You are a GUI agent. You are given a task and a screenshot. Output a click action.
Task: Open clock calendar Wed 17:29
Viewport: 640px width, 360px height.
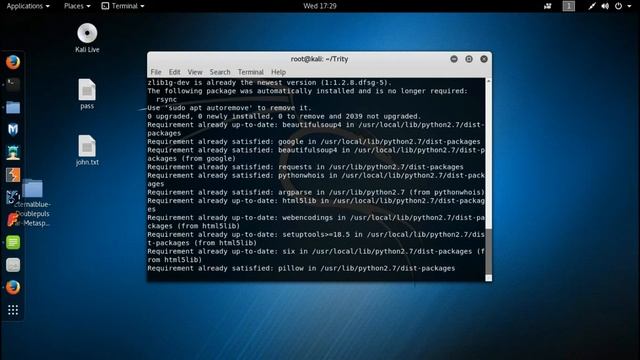(x=320, y=6)
